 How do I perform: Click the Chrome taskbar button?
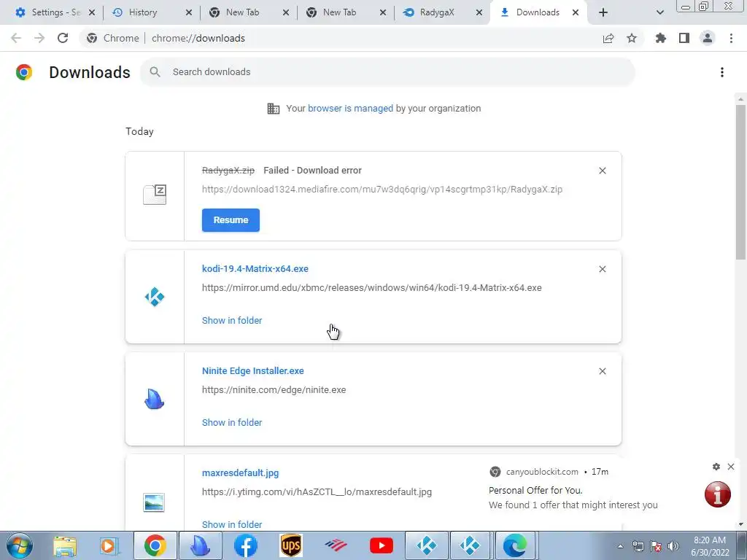coord(155,545)
